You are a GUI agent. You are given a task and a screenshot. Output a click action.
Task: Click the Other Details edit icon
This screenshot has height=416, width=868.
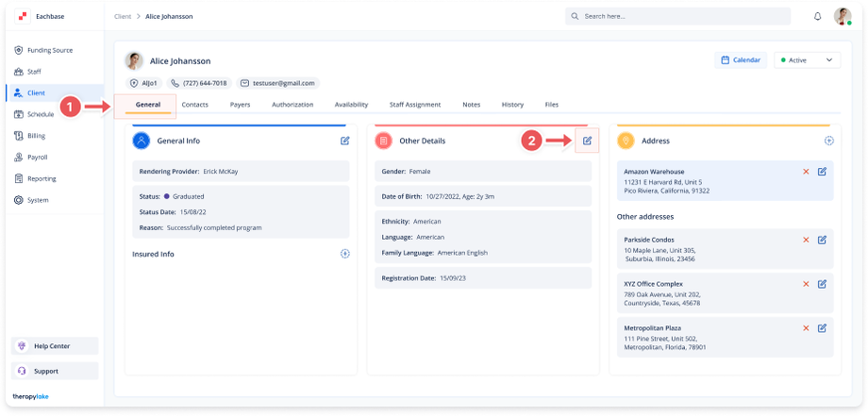(x=587, y=141)
